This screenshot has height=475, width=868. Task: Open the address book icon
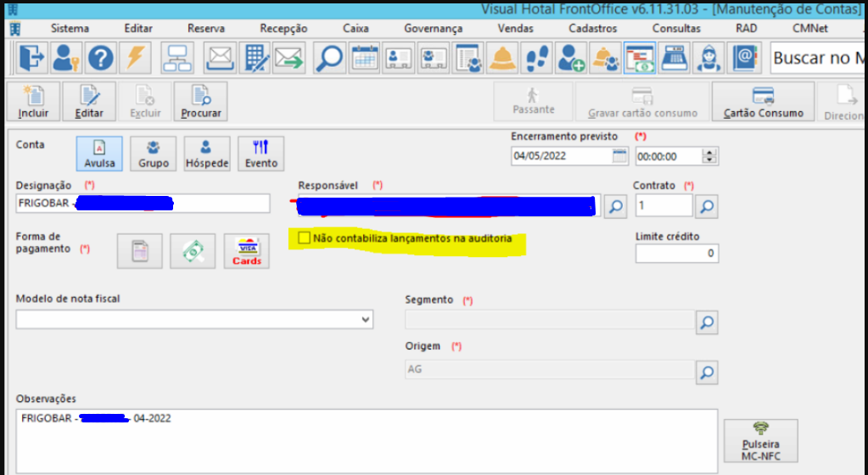point(743,58)
